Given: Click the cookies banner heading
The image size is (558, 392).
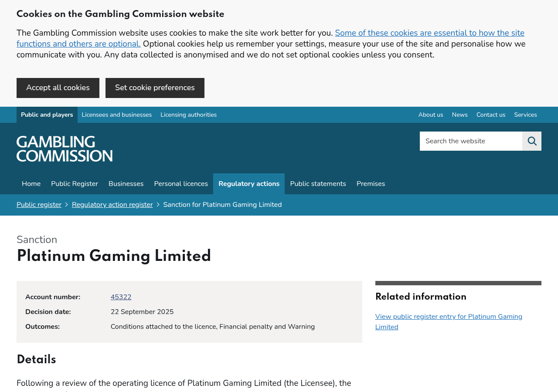Looking at the screenshot, I should coord(120,14).
